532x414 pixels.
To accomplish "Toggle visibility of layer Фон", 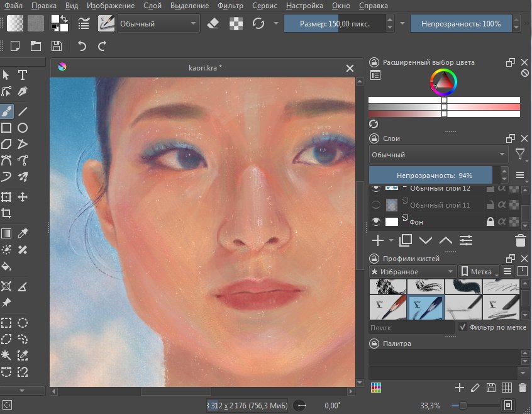I will (x=376, y=222).
